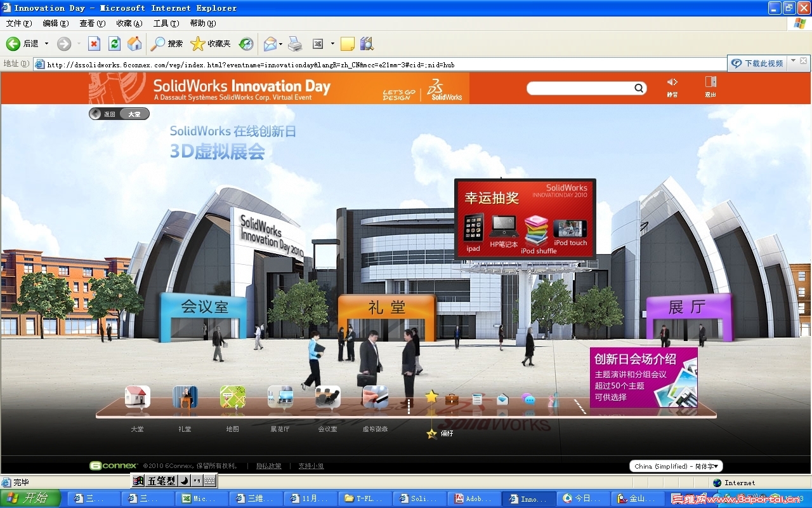Click the Windows 开始 Start button
Screen dimensions: 812x508
(30, 498)
